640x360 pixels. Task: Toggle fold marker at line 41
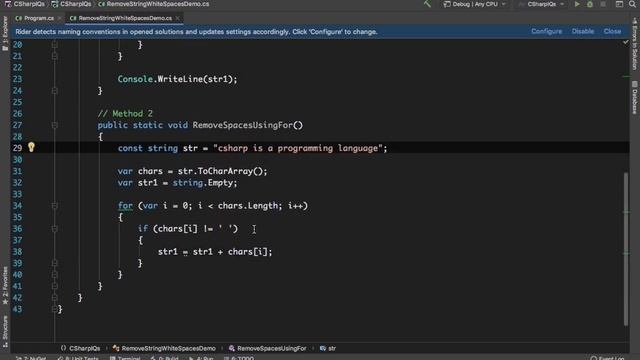coord(55,286)
